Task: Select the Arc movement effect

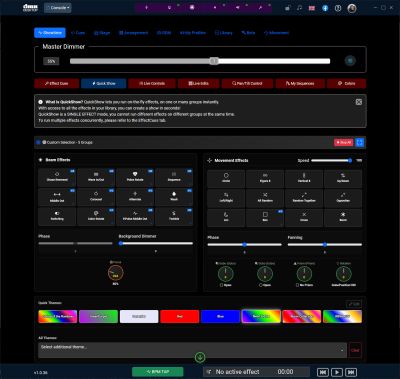Action: pyautogui.click(x=226, y=218)
